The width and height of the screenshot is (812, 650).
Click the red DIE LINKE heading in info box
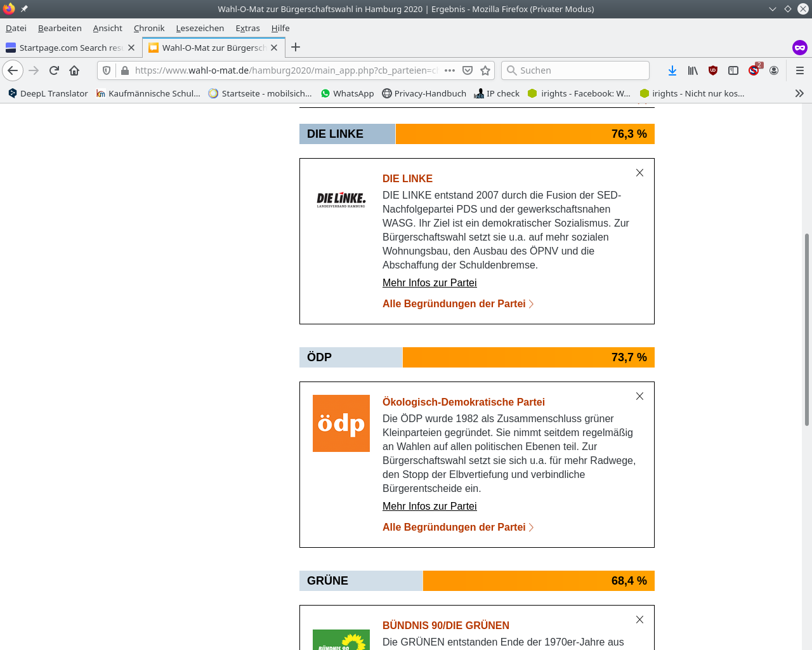(407, 178)
